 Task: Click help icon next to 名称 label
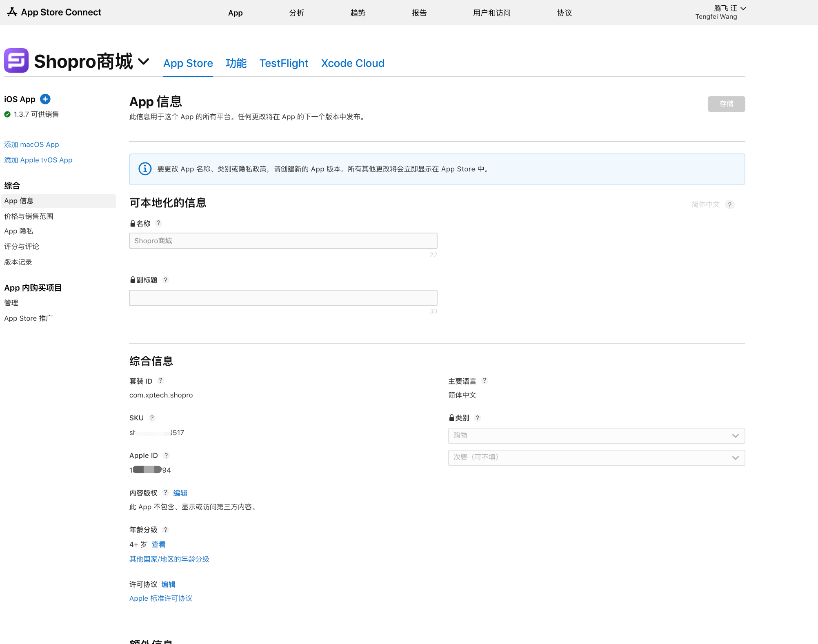click(x=159, y=223)
